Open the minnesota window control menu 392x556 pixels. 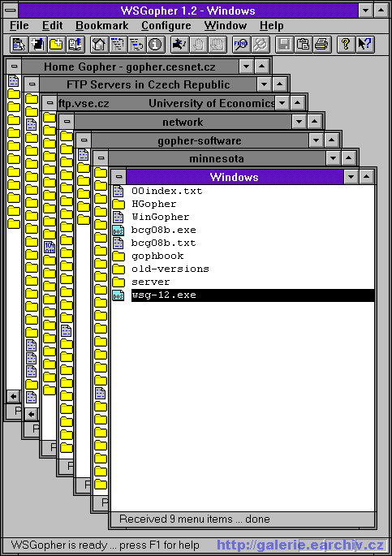click(101, 158)
